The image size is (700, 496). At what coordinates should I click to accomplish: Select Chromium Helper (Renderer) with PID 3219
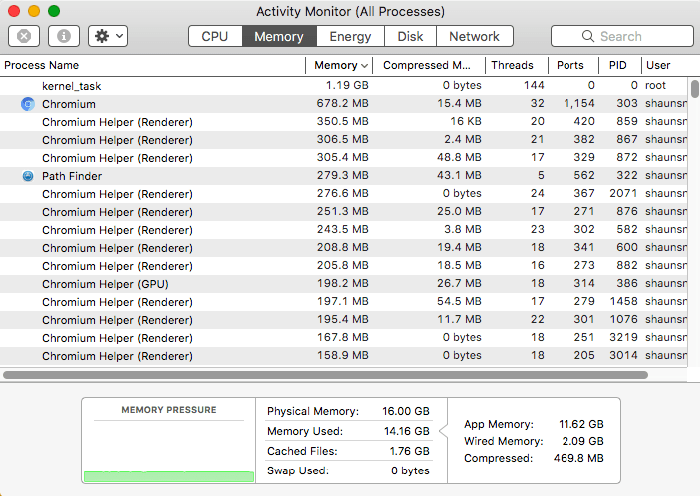tap(344, 338)
